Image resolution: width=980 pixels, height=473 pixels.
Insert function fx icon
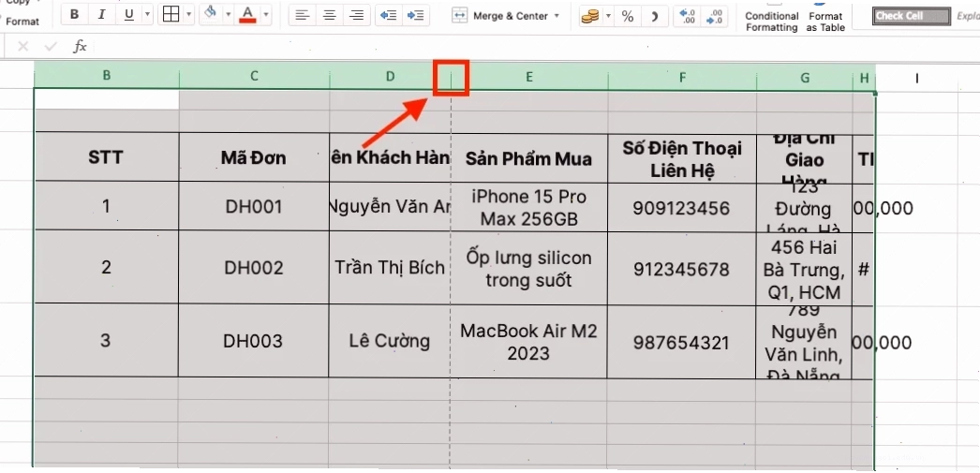pos(80,46)
